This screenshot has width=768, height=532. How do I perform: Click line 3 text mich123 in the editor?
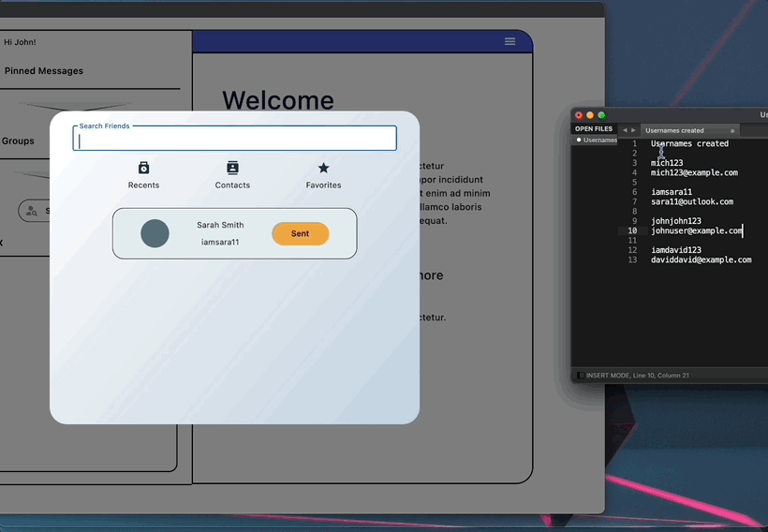tap(667, 163)
